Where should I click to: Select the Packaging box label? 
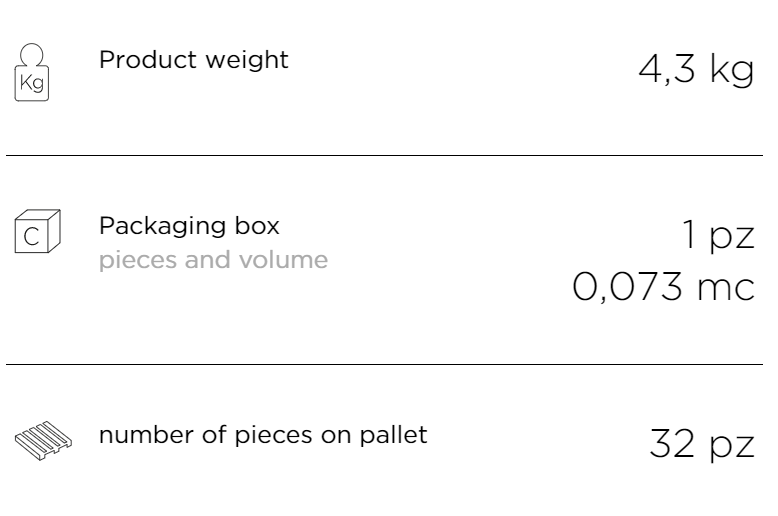[x=189, y=227]
